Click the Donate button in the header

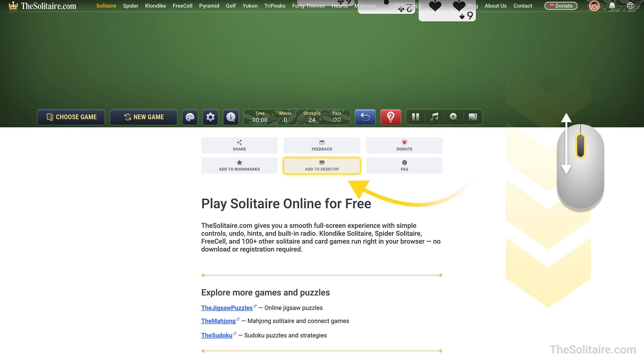tap(561, 6)
